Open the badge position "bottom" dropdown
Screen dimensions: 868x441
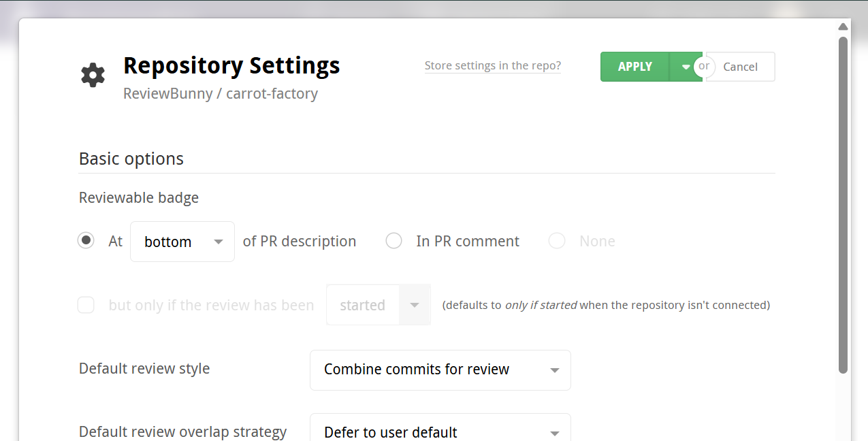(x=182, y=241)
